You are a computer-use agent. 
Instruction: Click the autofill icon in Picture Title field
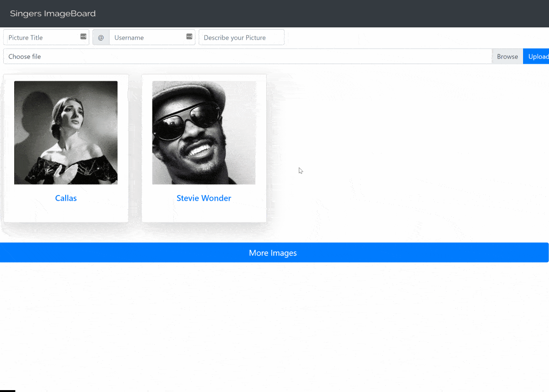(x=83, y=37)
